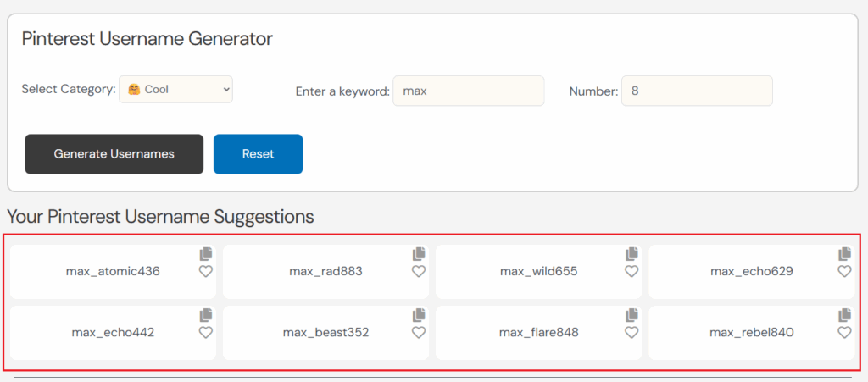Copy the max_atomic436 username
The height and width of the screenshot is (382, 868).
tap(206, 254)
